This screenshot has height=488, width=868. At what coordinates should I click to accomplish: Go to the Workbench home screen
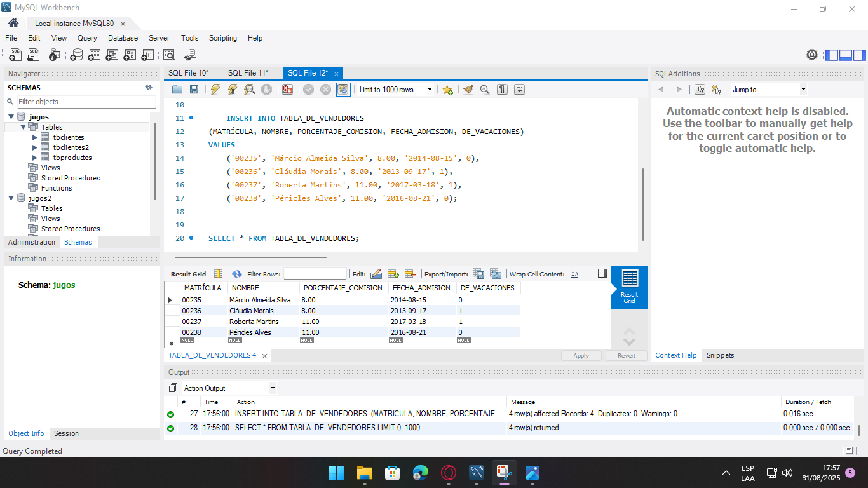tap(13, 23)
